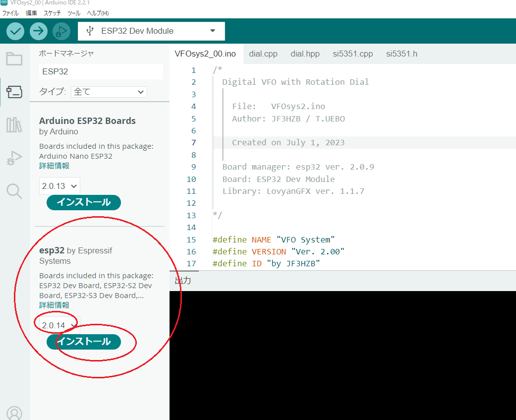Open the ESP32 Dev Module board selector
The image size is (516, 420).
(151, 31)
